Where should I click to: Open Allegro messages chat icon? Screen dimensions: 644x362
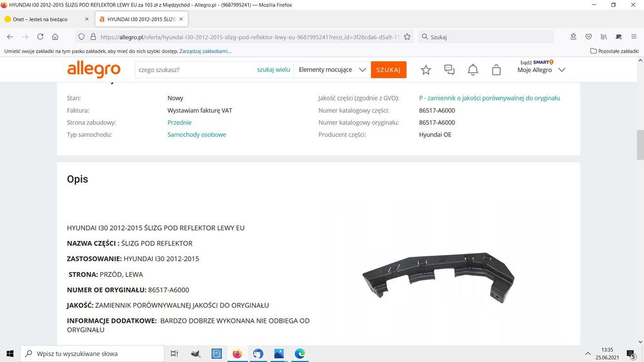pos(449,70)
